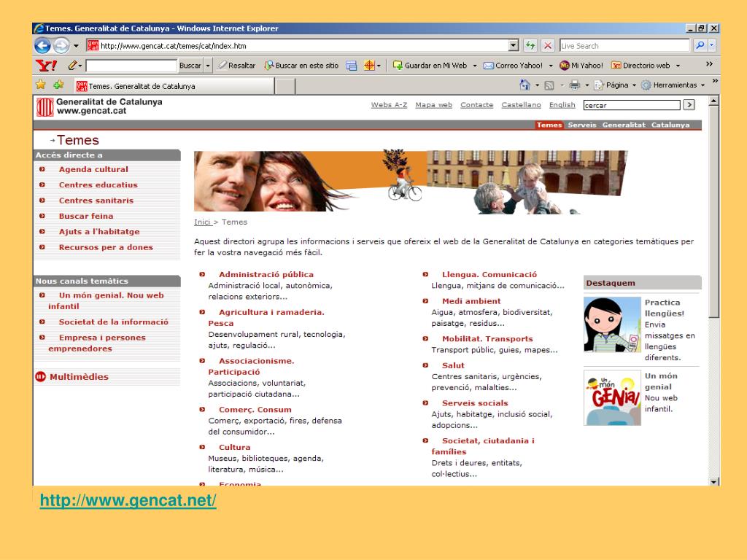Image resolution: width=747 pixels, height=560 pixels.
Task: Click the page vertical scrollbar down arrow
Action: [x=713, y=481]
